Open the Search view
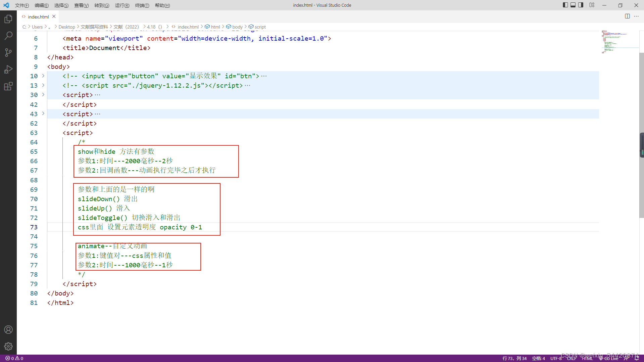The image size is (644, 362). coord(8,36)
